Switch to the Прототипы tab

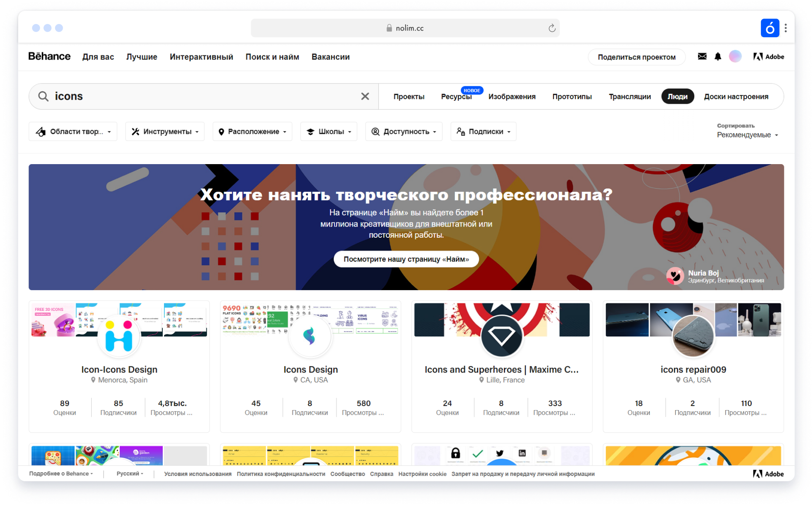pyautogui.click(x=572, y=96)
